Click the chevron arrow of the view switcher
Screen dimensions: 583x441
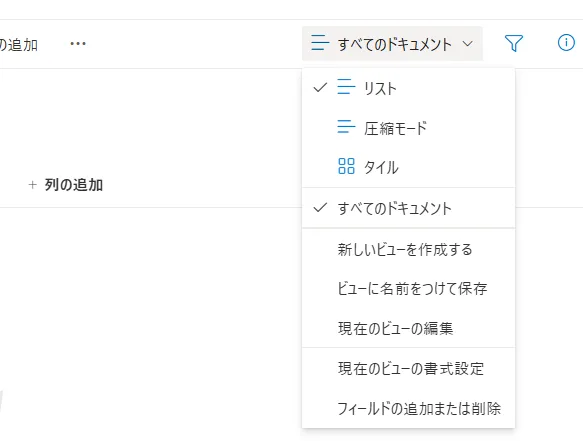(467, 44)
